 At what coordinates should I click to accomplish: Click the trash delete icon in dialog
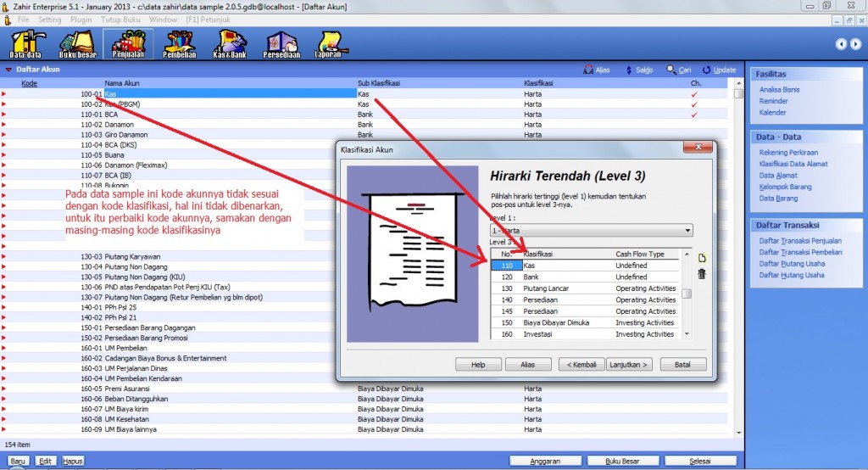701,273
